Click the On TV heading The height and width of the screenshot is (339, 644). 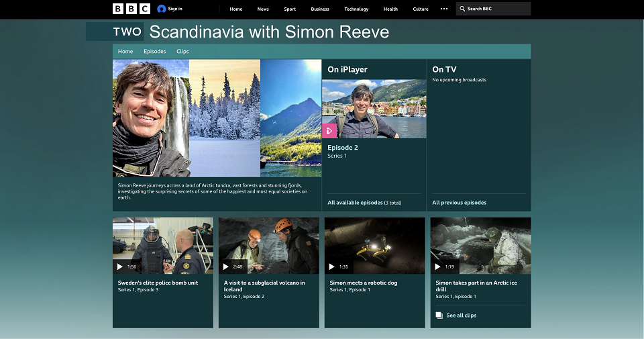[x=444, y=69]
